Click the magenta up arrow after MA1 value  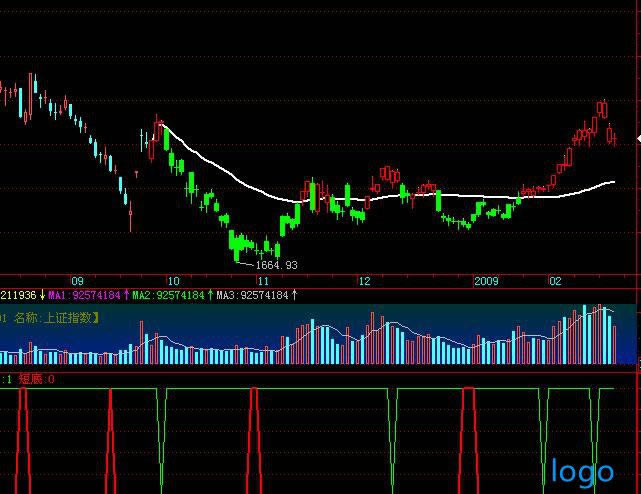[x=126, y=296]
